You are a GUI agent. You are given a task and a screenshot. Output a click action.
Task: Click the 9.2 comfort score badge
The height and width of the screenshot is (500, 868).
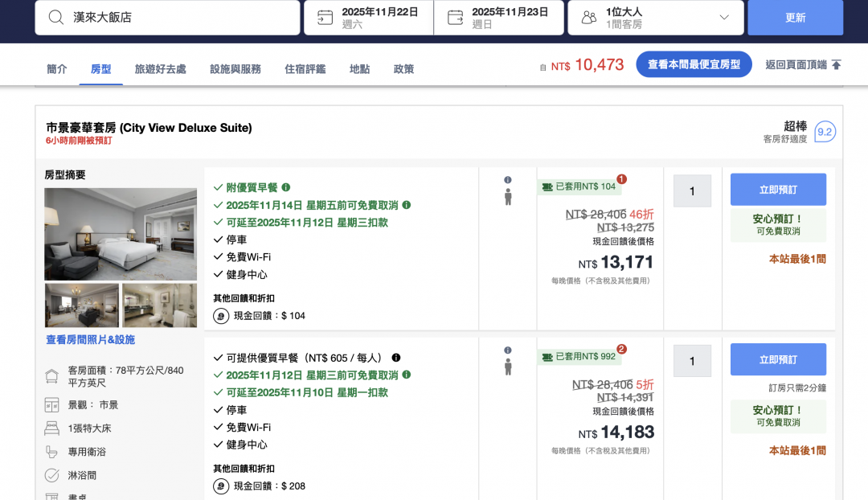825,133
